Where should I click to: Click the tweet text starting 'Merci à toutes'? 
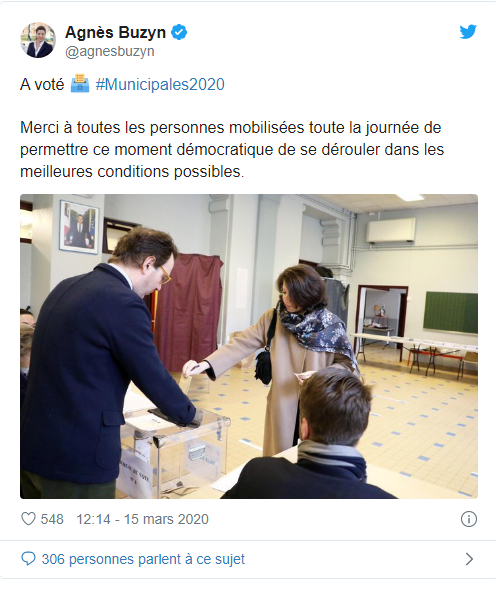tap(232, 149)
